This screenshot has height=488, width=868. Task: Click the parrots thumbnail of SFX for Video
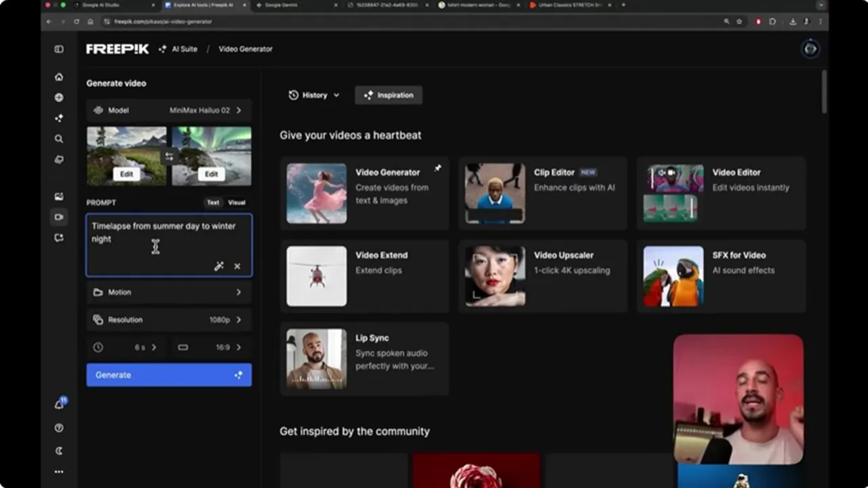click(673, 276)
